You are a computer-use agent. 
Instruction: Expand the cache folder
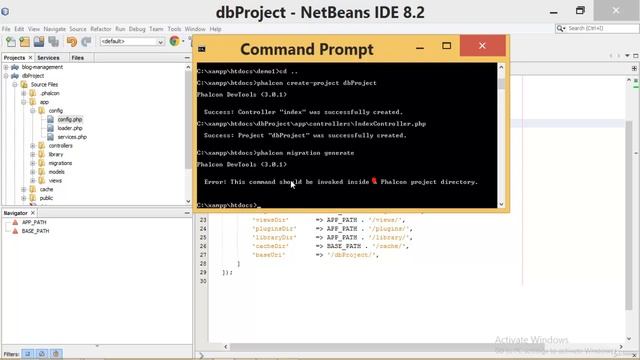[24, 189]
